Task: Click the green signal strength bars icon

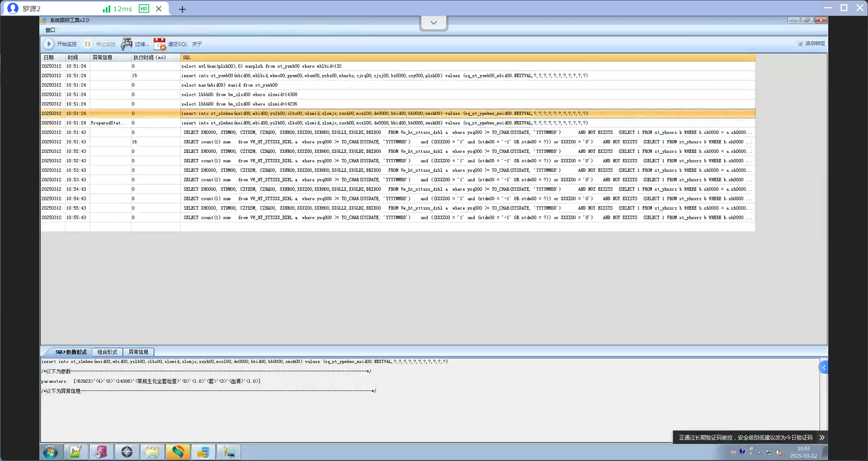Action: click(x=107, y=9)
